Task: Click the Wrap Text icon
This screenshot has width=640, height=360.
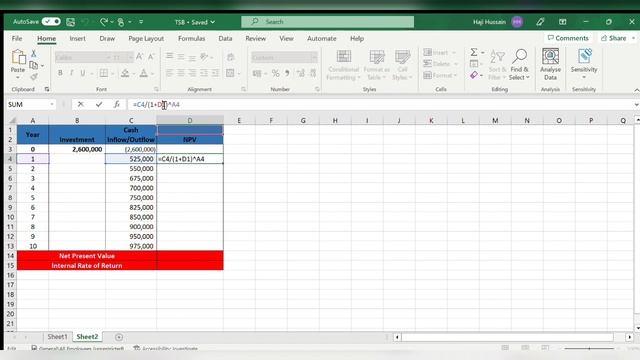Action: click(x=231, y=57)
